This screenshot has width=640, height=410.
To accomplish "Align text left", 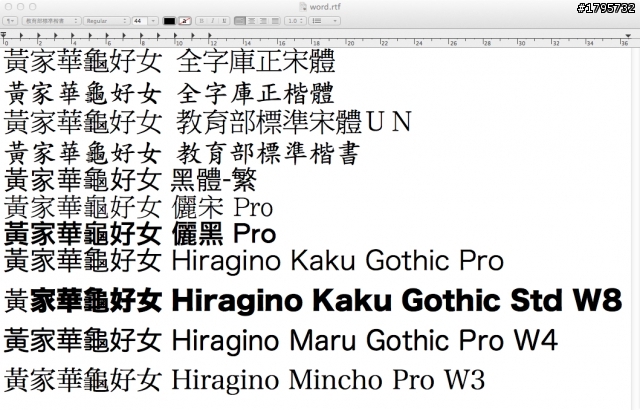I will click(x=240, y=21).
